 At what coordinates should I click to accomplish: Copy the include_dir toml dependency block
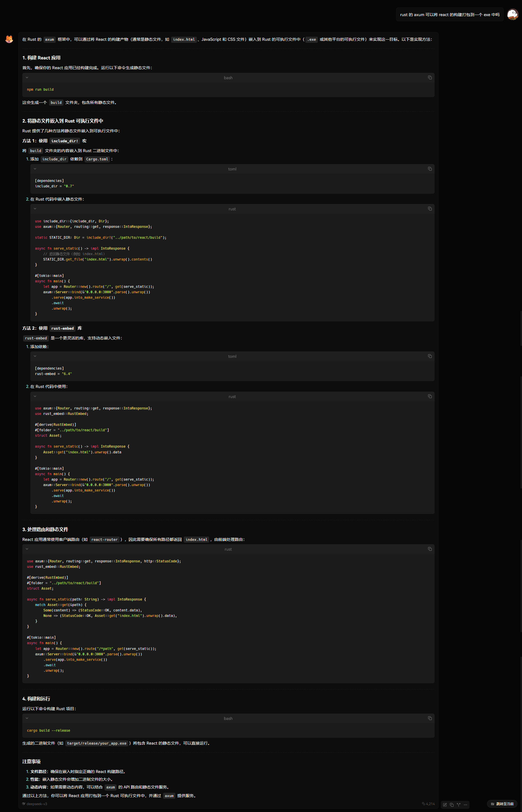coord(429,169)
